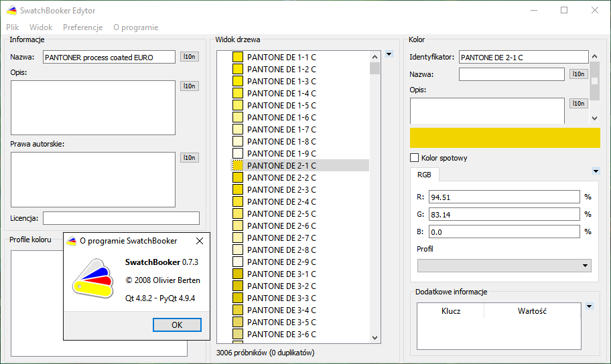Viewport: 611px width, 364px height.
Task: Click the Prawa autorskie text area
Action: point(93,179)
